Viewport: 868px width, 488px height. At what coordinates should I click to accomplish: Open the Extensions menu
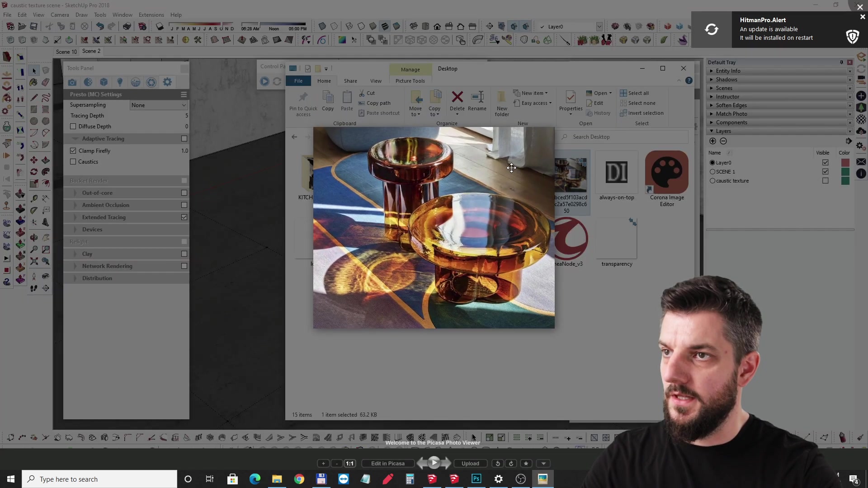pyautogui.click(x=151, y=15)
